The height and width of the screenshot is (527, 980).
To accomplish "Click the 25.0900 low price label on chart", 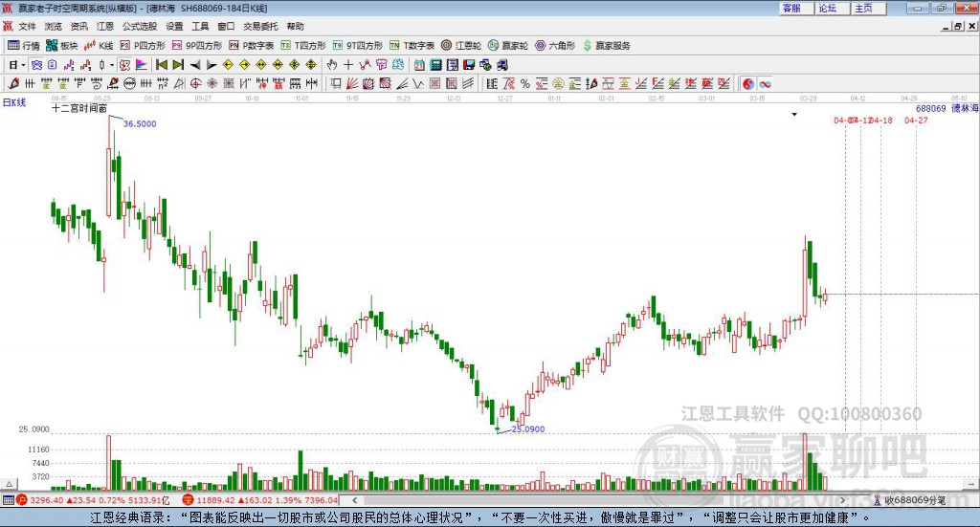I will pyautogui.click(x=527, y=429).
